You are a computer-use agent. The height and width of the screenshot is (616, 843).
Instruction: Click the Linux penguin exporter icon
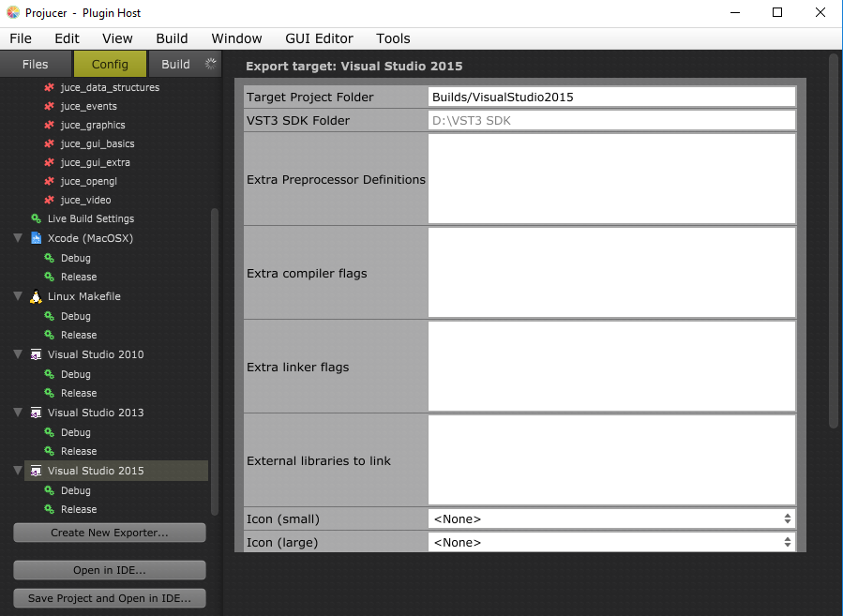[36, 296]
